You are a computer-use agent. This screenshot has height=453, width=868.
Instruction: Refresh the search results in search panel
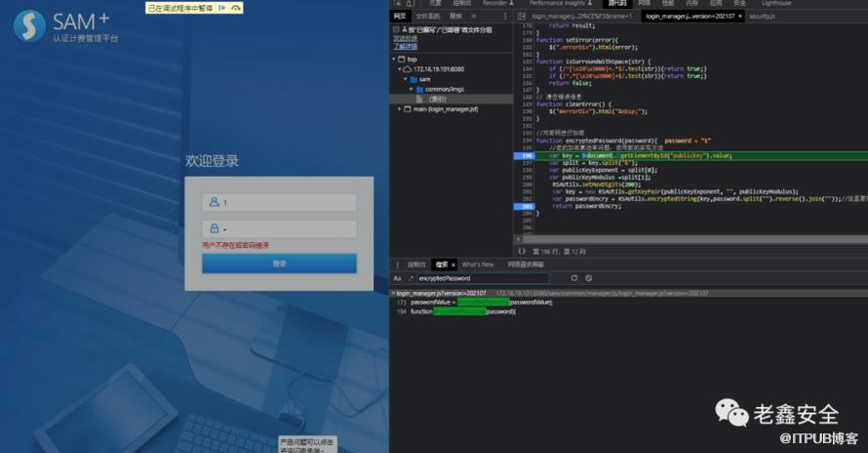(573, 278)
